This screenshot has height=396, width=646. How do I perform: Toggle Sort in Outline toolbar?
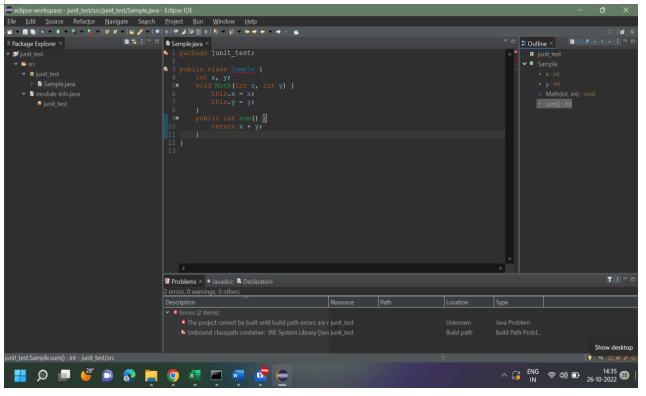point(579,41)
